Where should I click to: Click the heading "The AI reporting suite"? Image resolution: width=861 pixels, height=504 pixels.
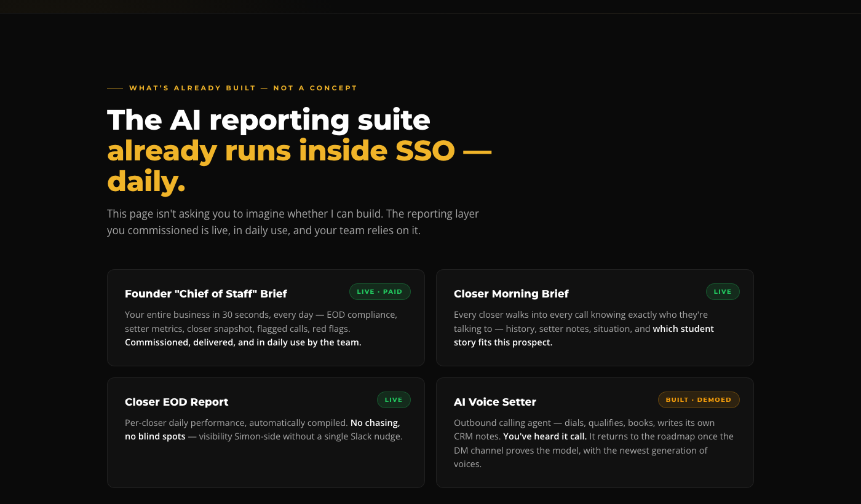269,119
